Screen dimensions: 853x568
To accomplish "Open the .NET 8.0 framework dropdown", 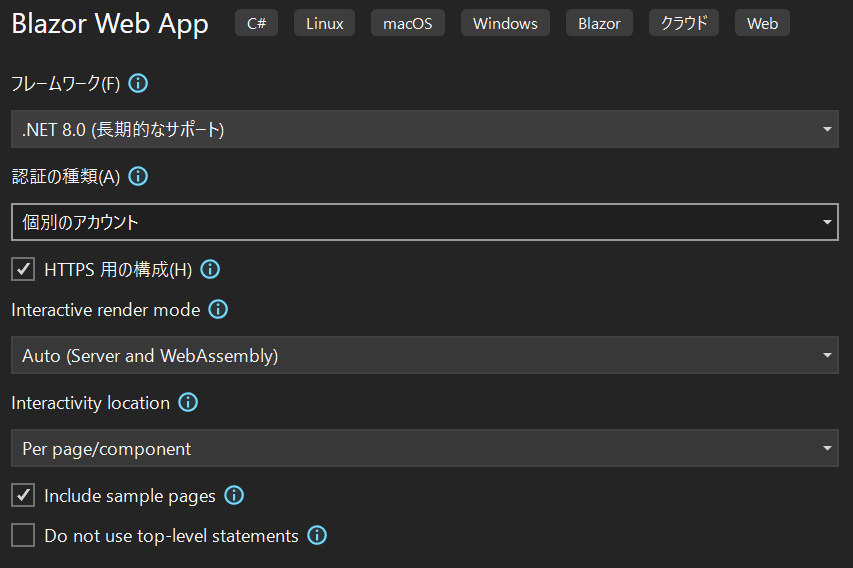I will 425,129.
